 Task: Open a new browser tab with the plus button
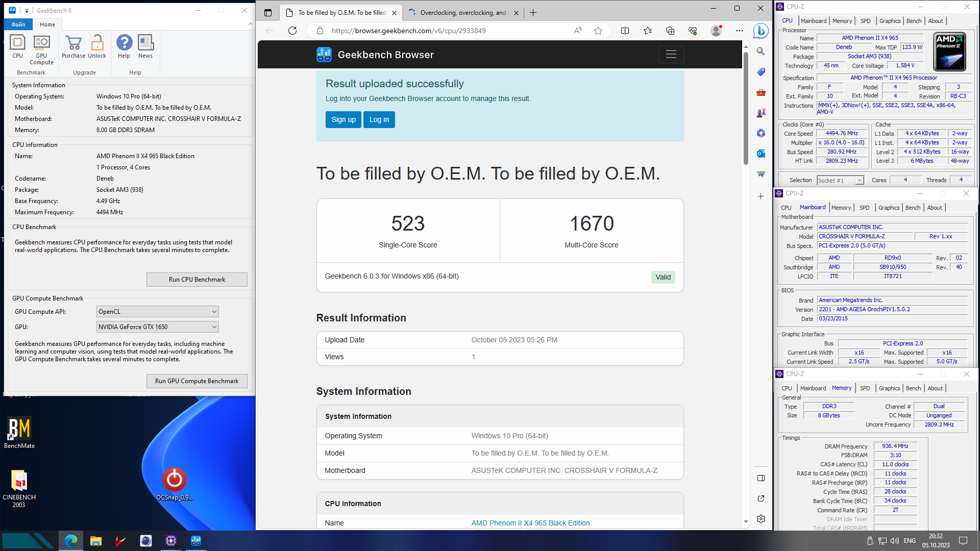click(x=533, y=13)
